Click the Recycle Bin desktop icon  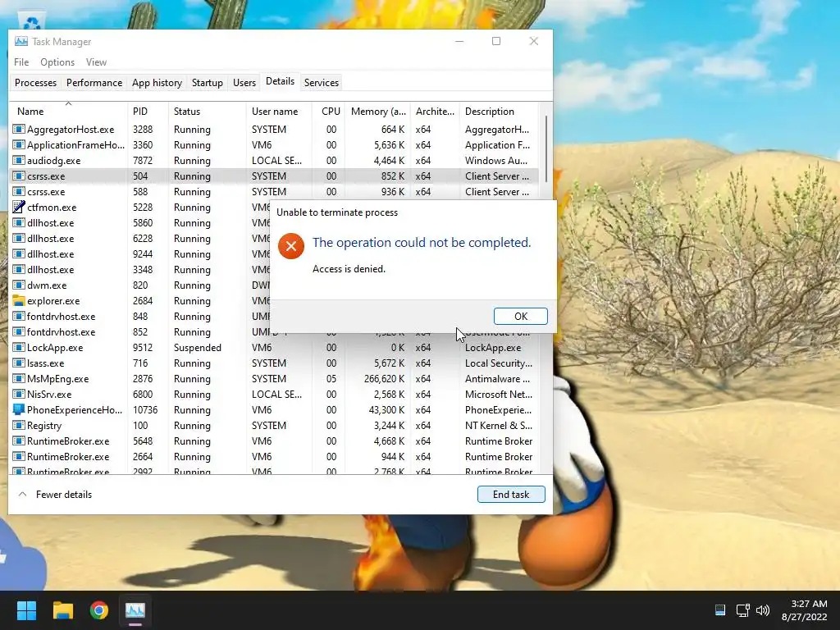tap(32, 21)
